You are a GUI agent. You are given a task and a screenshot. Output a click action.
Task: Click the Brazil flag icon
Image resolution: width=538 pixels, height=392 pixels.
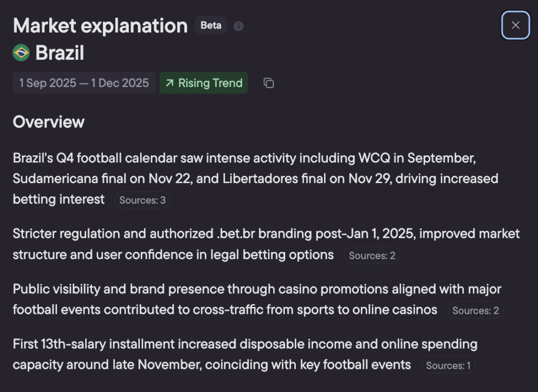[x=22, y=52]
